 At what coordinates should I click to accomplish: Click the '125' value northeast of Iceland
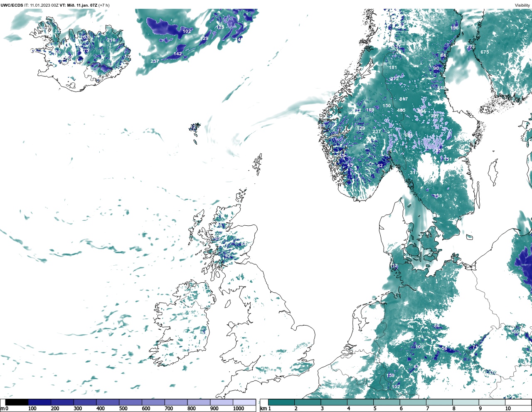click(220, 27)
